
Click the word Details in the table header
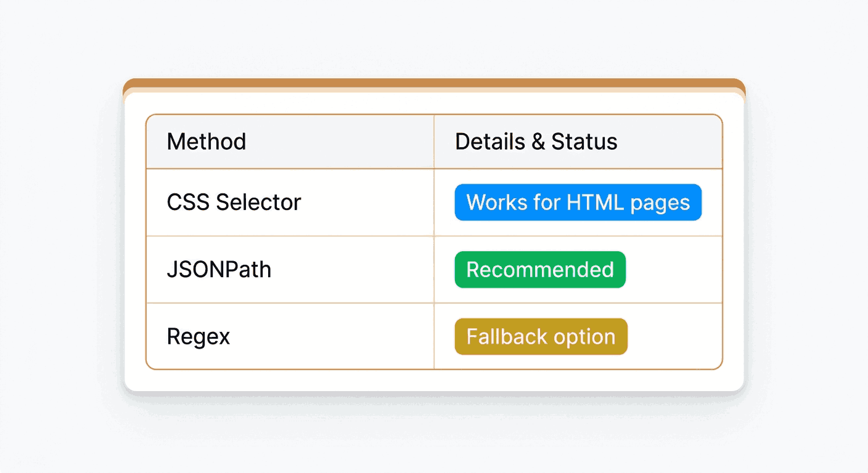[490, 142]
